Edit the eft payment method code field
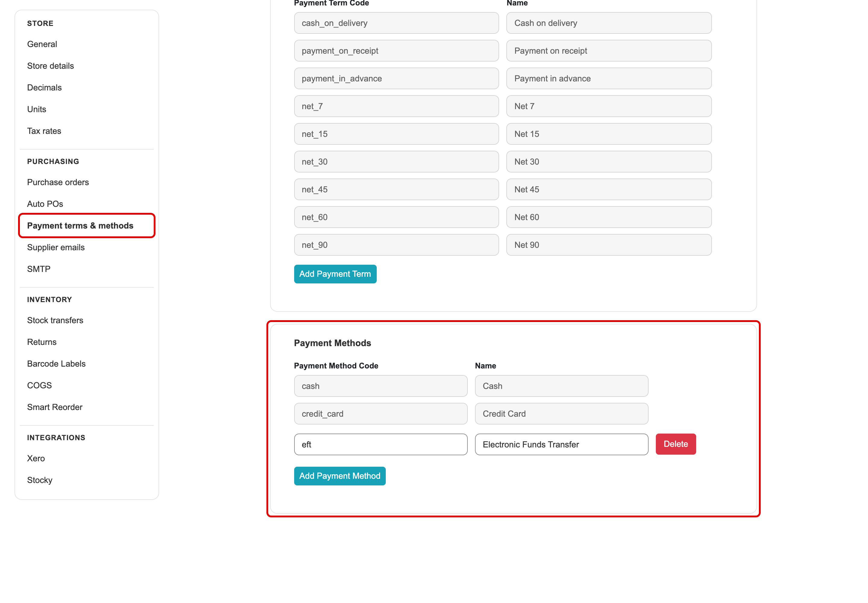868x603 pixels. pyautogui.click(x=381, y=444)
